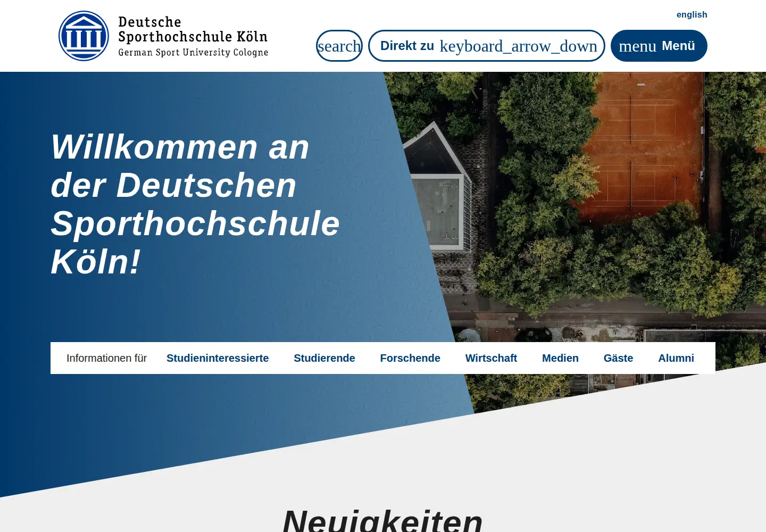
Task: Open the main Menü button
Action: (x=659, y=46)
